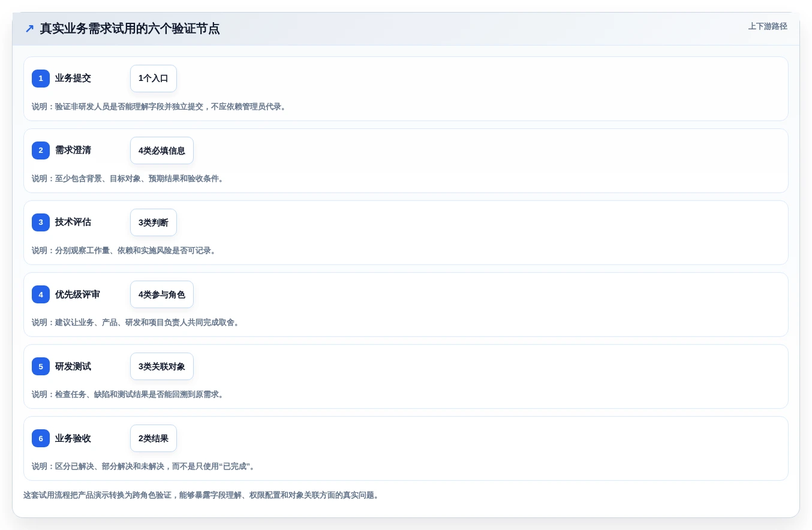Click the 2类结果 tag
The image size is (812, 530).
click(x=154, y=438)
